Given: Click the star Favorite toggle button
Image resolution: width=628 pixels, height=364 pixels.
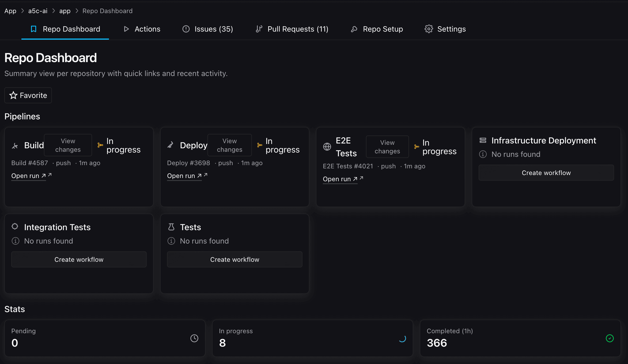Looking at the screenshot, I should point(28,95).
